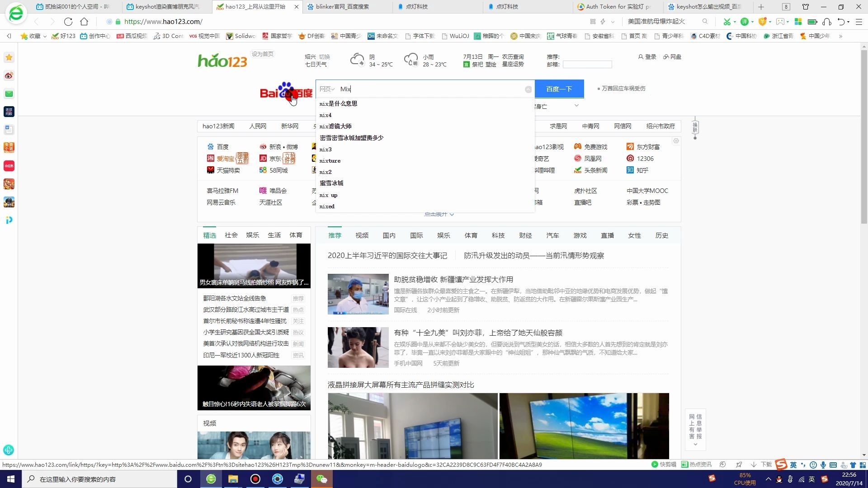Open the mail icon in the left sidebar
Viewport: 868px width, 488px height.
point(9,94)
